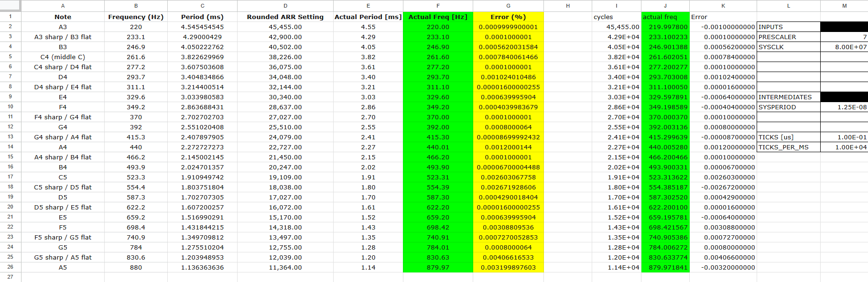Select the column G header
This screenshot has width=868, height=282.
[508, 6]
